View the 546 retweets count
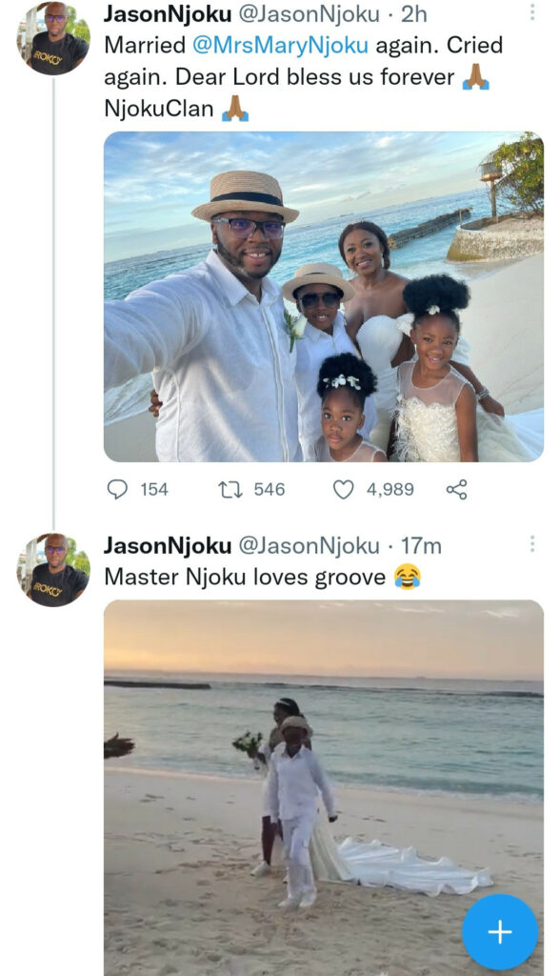 269,490
